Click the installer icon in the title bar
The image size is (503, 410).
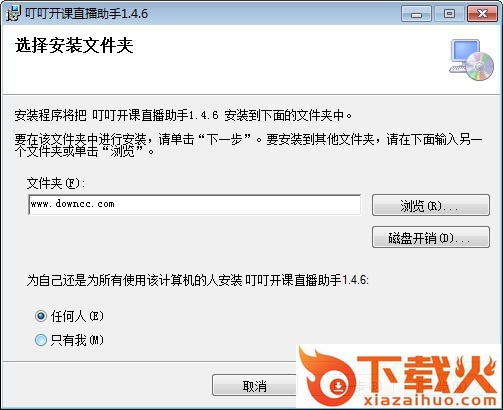click(13, 13)
